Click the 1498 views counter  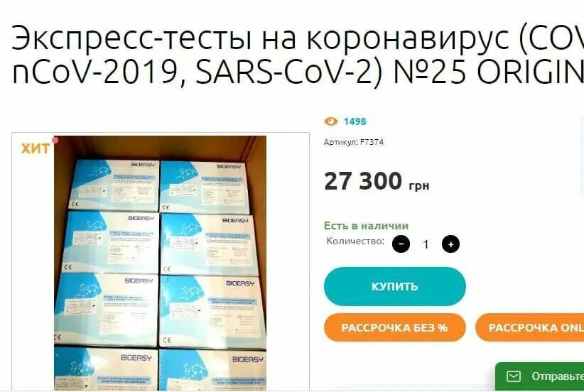coord(355,121)
